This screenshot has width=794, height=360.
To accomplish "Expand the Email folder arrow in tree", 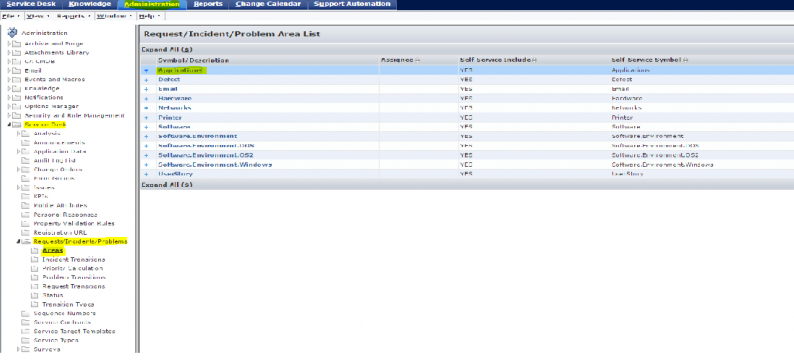I will [x=9, y=71].
